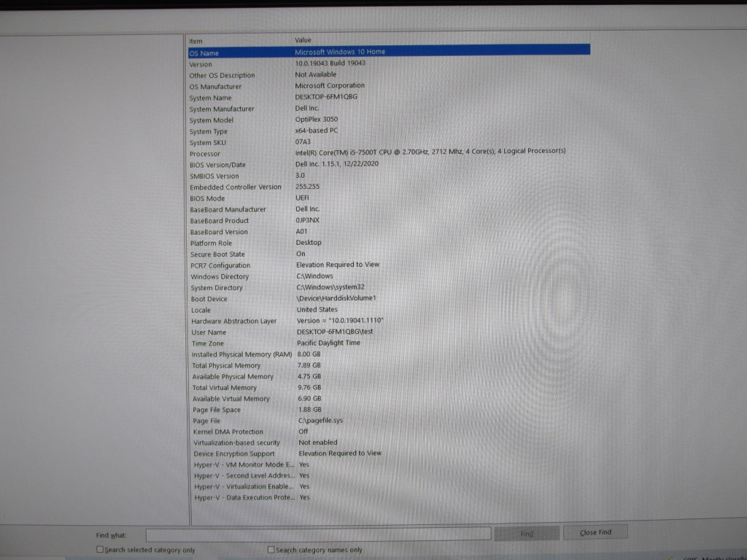This screenshot has width=747, height=560.
Task: Select the System SKU row
Action: pos(389,142)
